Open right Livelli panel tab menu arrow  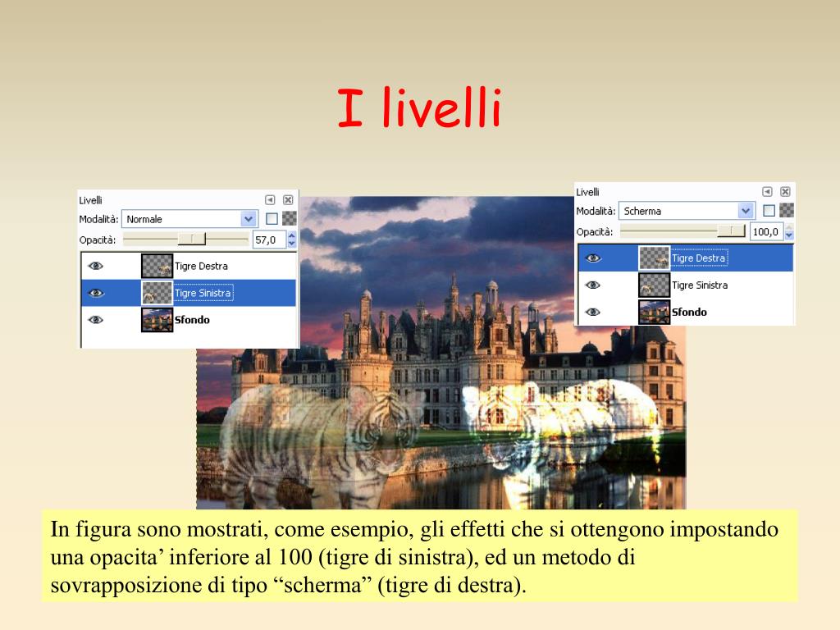(x=767, y=192)
